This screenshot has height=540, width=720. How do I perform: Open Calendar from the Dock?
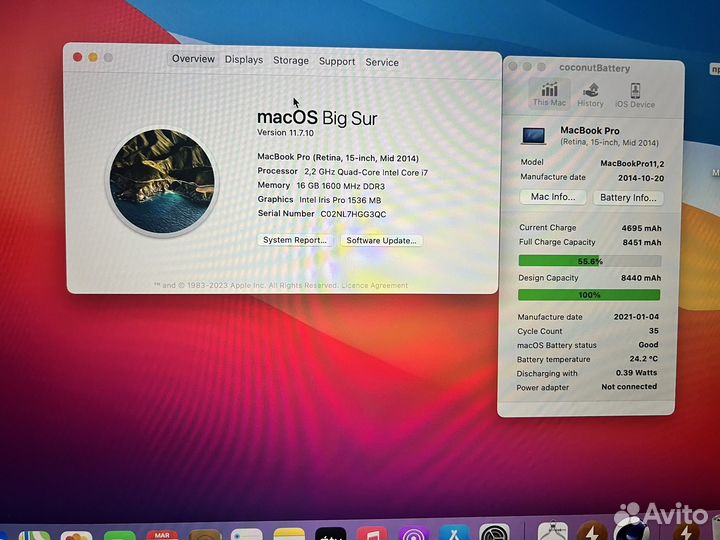pyautogui.click(x=163, y=533)
